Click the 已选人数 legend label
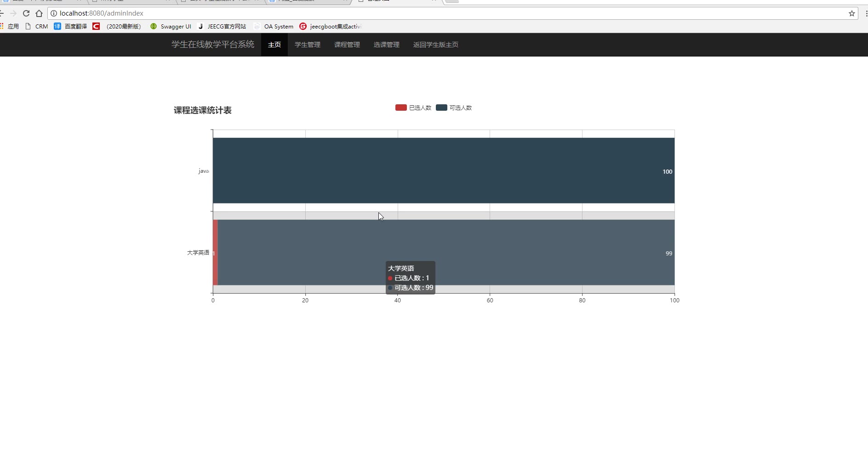The height and width of the screenshot is (465, 868). coord(420,108)
